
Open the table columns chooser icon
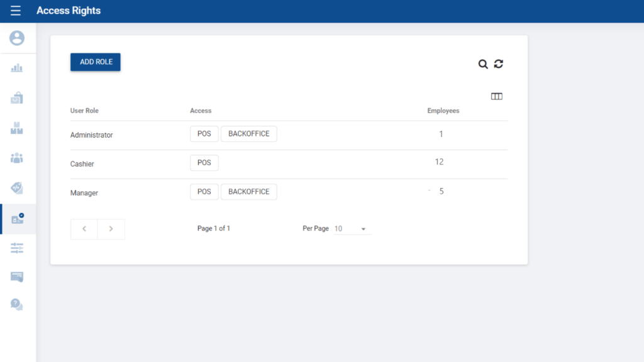click(497, 96)
